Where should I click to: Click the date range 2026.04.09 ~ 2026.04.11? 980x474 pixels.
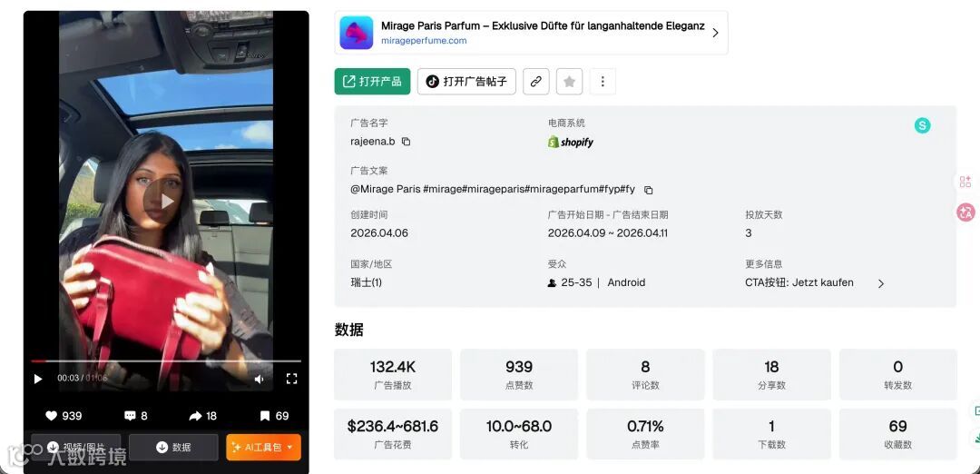(608, 233)
